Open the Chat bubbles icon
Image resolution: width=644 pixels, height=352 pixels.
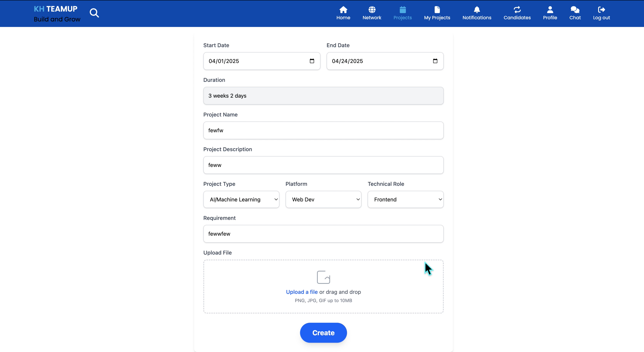click(575, 10)
